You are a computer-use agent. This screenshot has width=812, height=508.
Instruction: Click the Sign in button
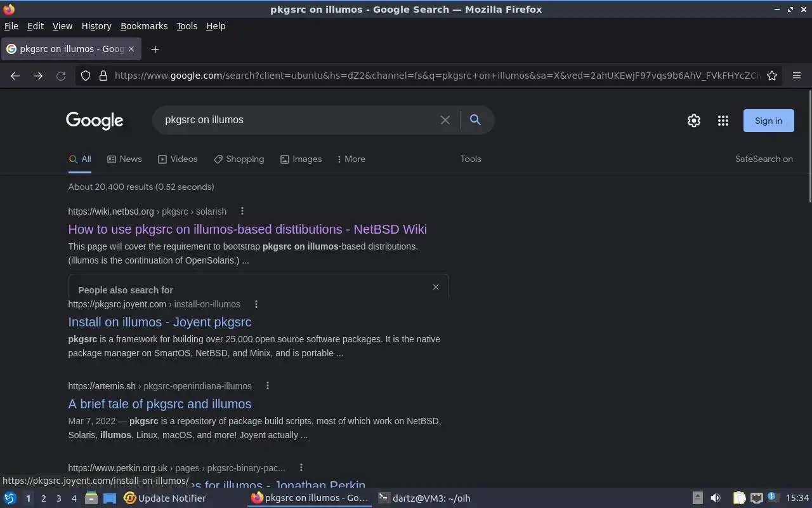(x=768, y=121)
